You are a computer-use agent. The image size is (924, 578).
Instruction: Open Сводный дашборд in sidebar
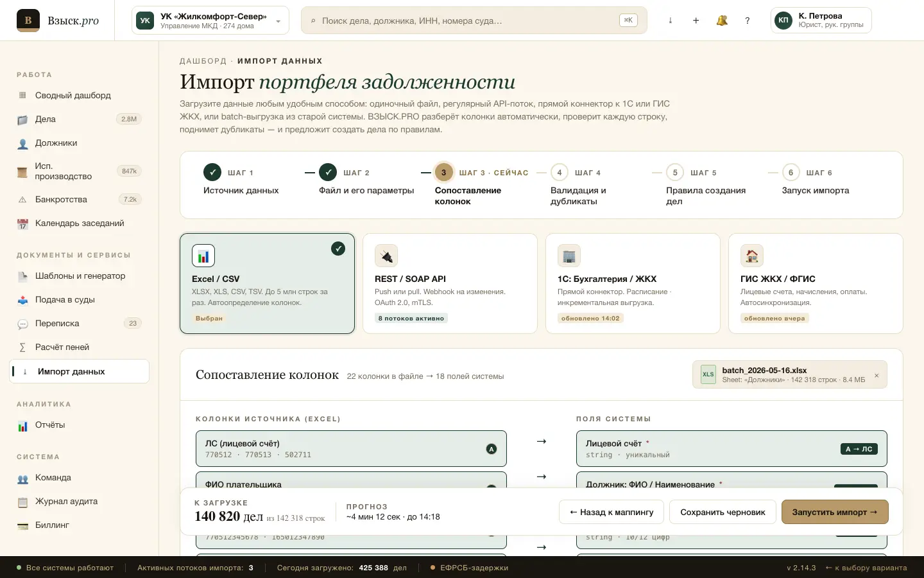click(x=80, y=96)
